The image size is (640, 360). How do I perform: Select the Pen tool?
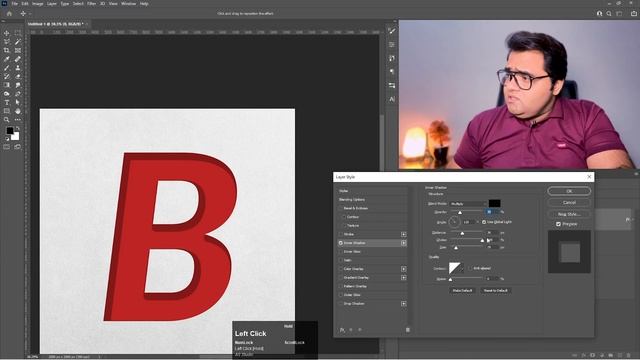coord(18,94)
